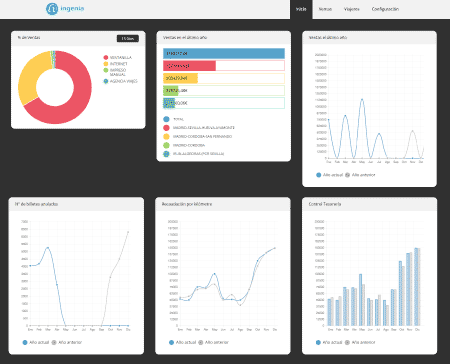The image size is (450, 364).
Task: Click the blue TOTAL legend dot
Action: (166, 119)
